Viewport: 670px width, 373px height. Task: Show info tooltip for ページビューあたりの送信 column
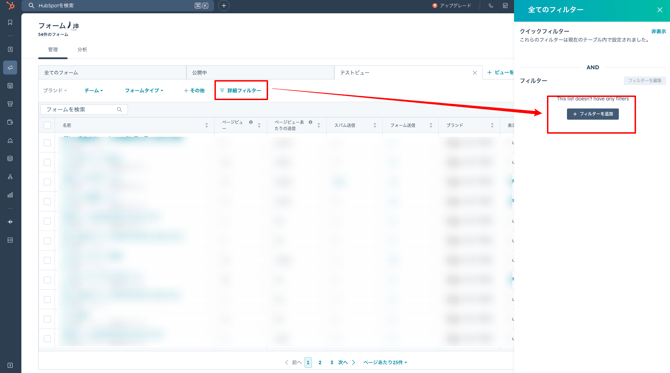(310, 122)
